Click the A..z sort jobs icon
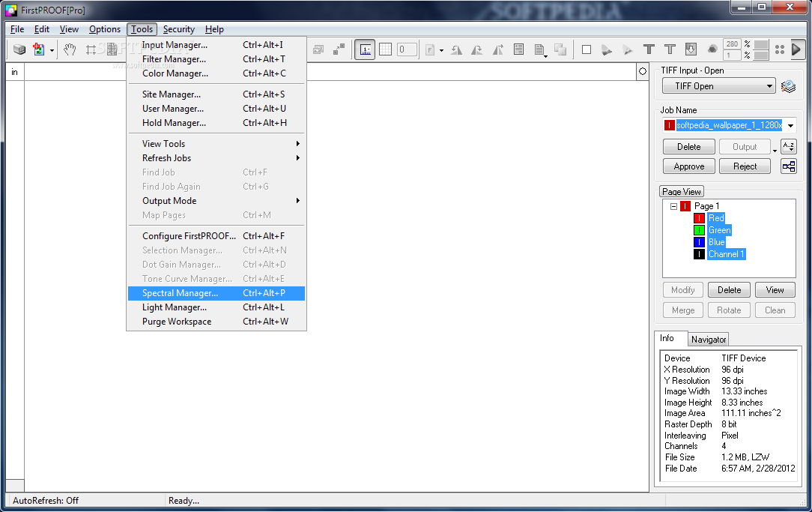The width and height of the screenshot is (812, 512). click(788, 147)
